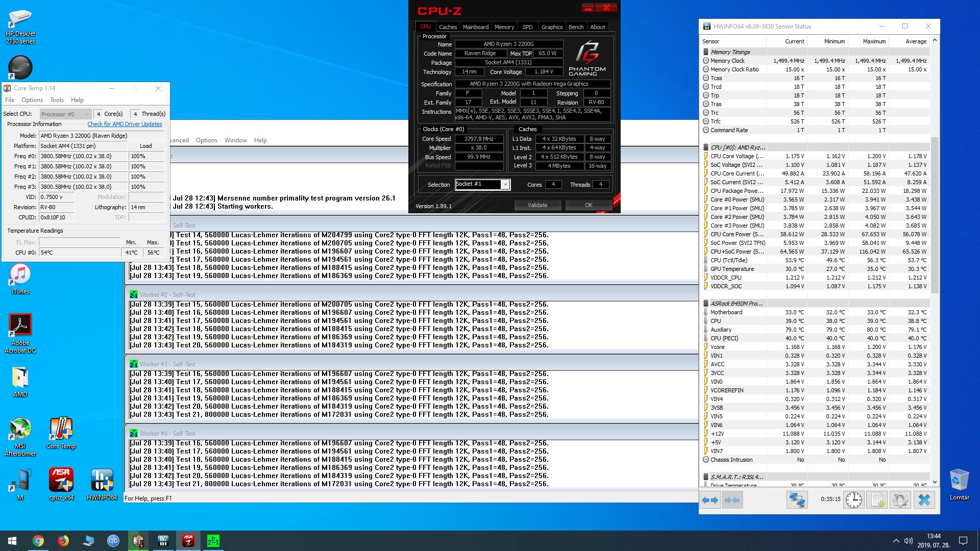Switch to the Mainboard tab in CPU-Z

click(475, 27)
